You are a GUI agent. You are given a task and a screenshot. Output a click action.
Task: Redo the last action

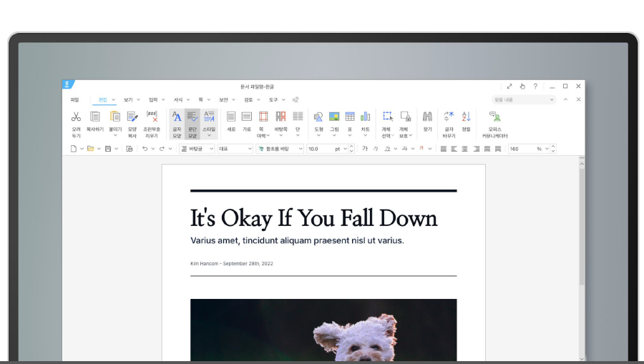click(x=162, y=149)
